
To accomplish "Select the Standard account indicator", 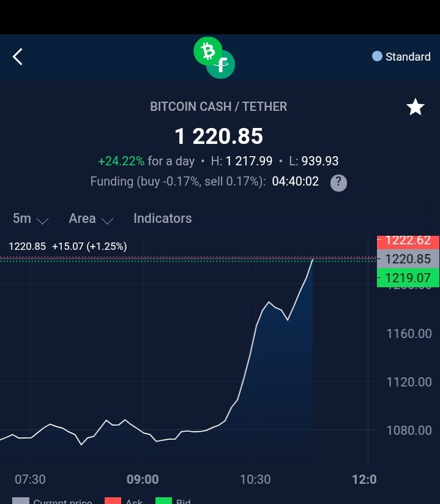I will click(401, 56).
